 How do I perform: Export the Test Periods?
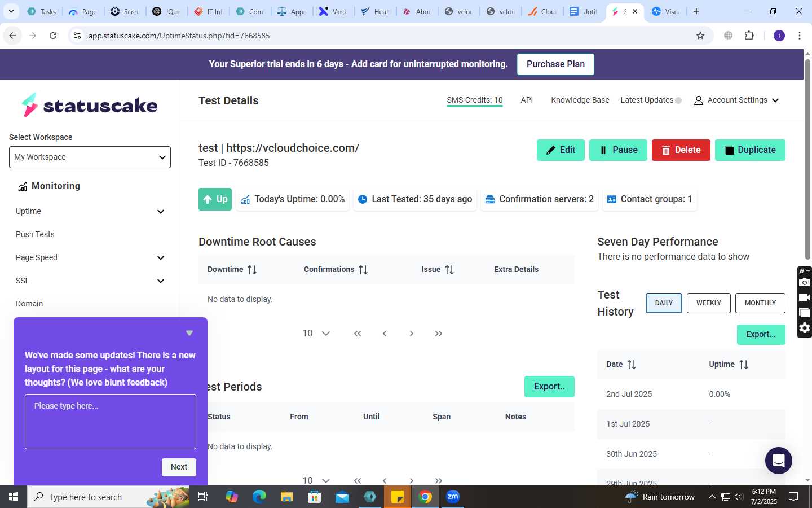[x=549, y=387]
